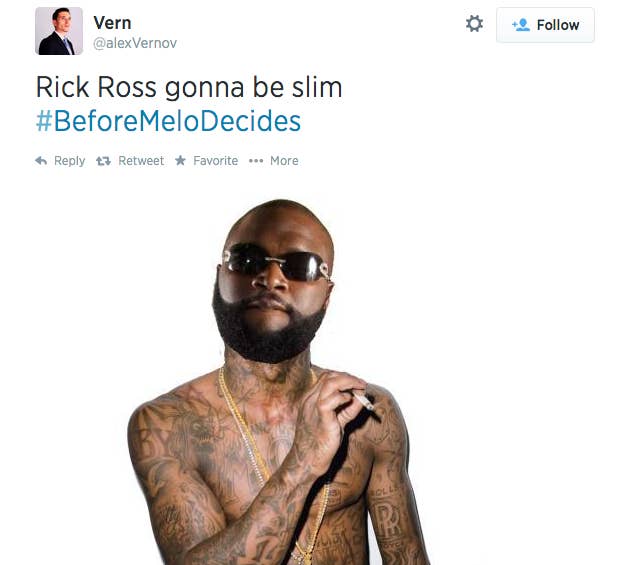Click the favorite star icon
632x565 pixels.
pos(181,160)
